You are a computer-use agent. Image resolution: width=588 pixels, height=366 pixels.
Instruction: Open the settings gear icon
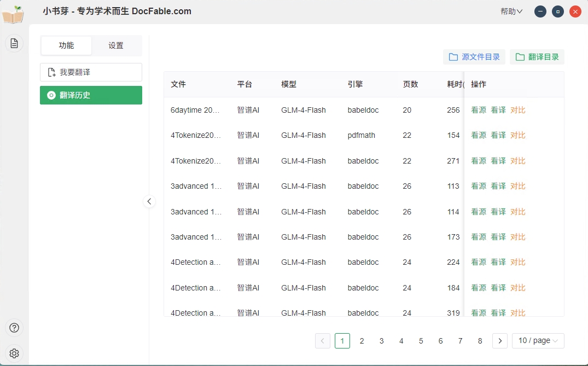[x=14, y=353]
